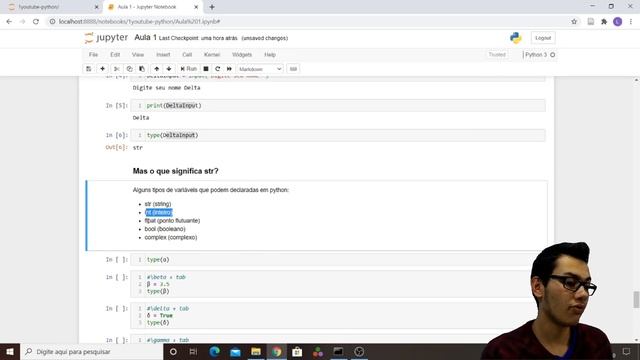The image size is (640, 360).
Task: Open the File menu
Action: (93, 55)
